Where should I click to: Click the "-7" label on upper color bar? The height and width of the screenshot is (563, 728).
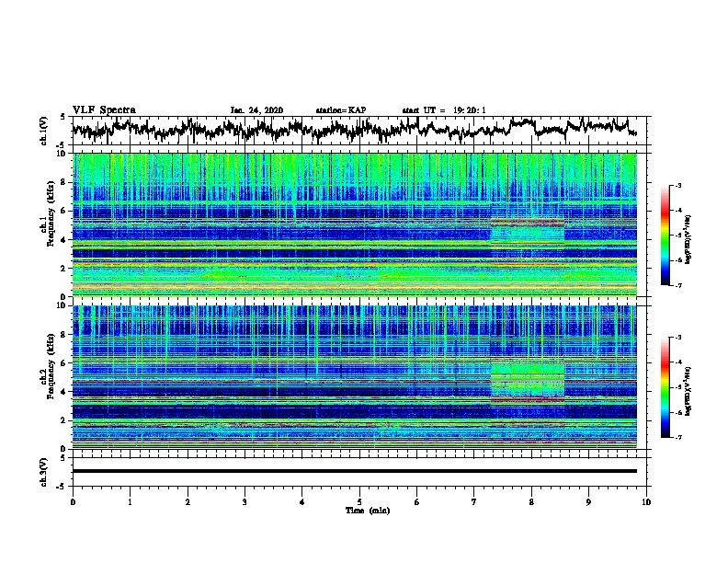pos(677,285)
